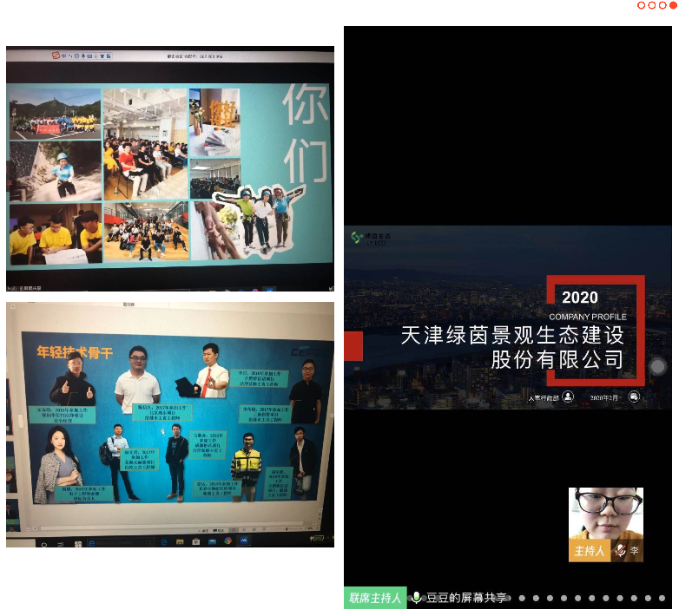This screenshot has width=679, height=616.
Task: Click the muted microphone icon beside 李
Action: pos(620,551)
